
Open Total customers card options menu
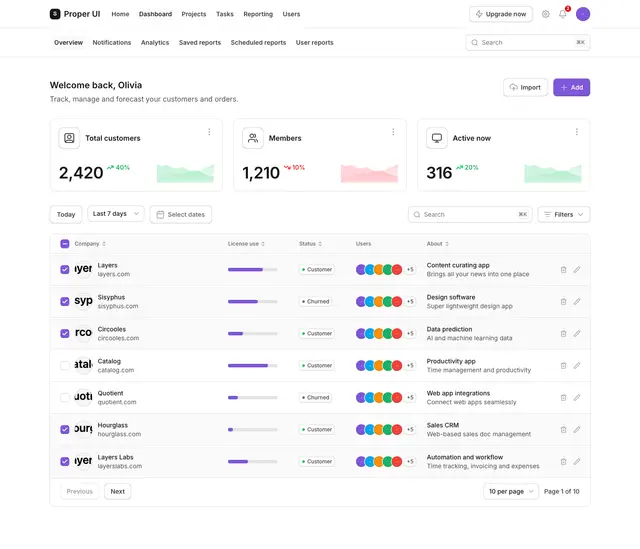point(209,132)
